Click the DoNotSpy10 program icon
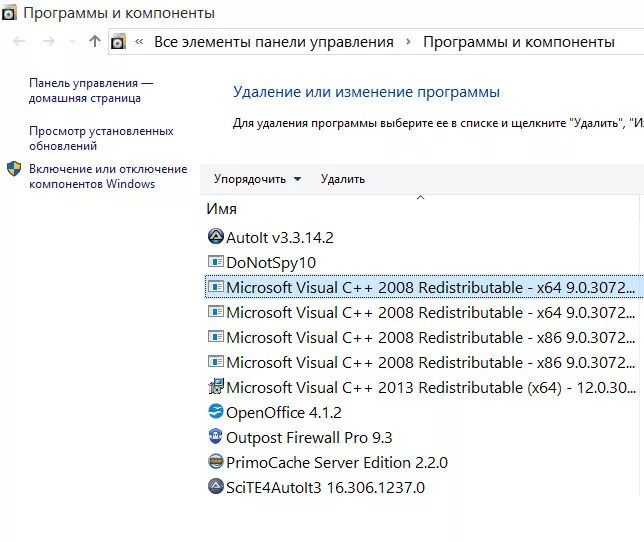The image size is (644, 542). [216, 262]
